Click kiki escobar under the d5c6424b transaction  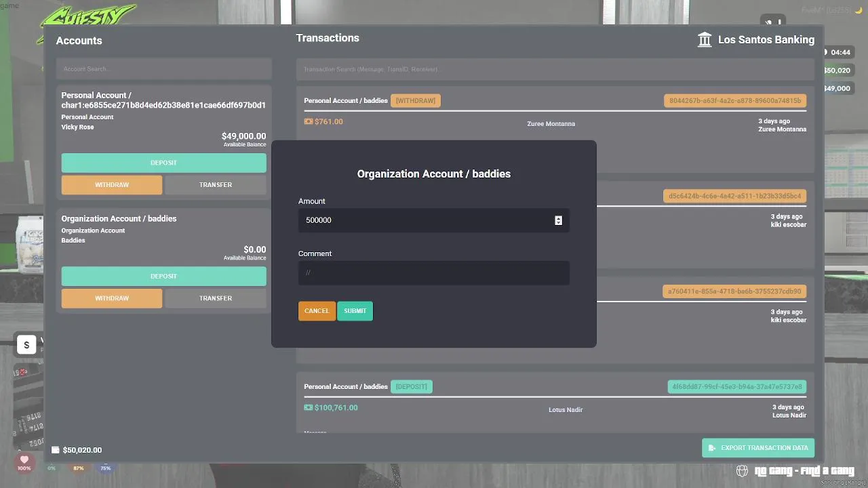click(x=789, y=225)
